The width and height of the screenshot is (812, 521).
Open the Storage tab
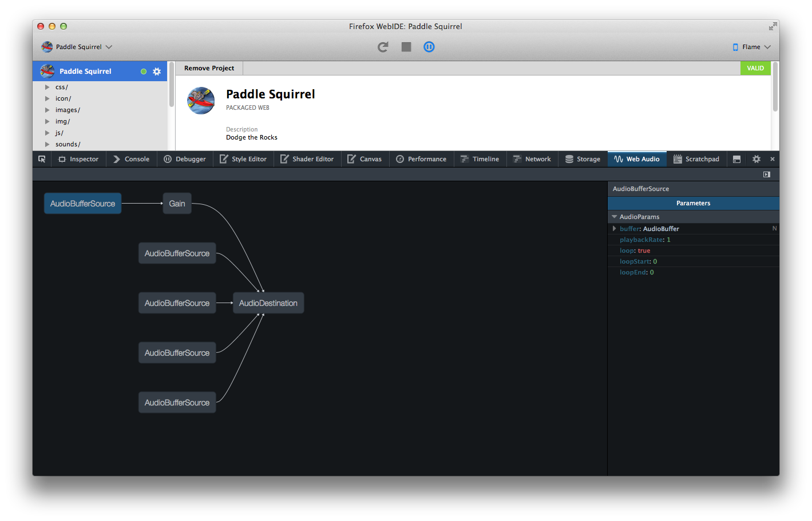pos(583,159)
